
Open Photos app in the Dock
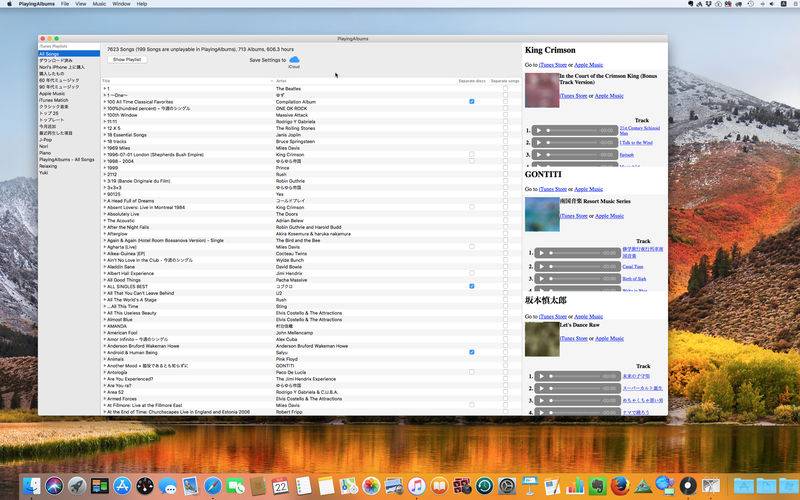371,486
